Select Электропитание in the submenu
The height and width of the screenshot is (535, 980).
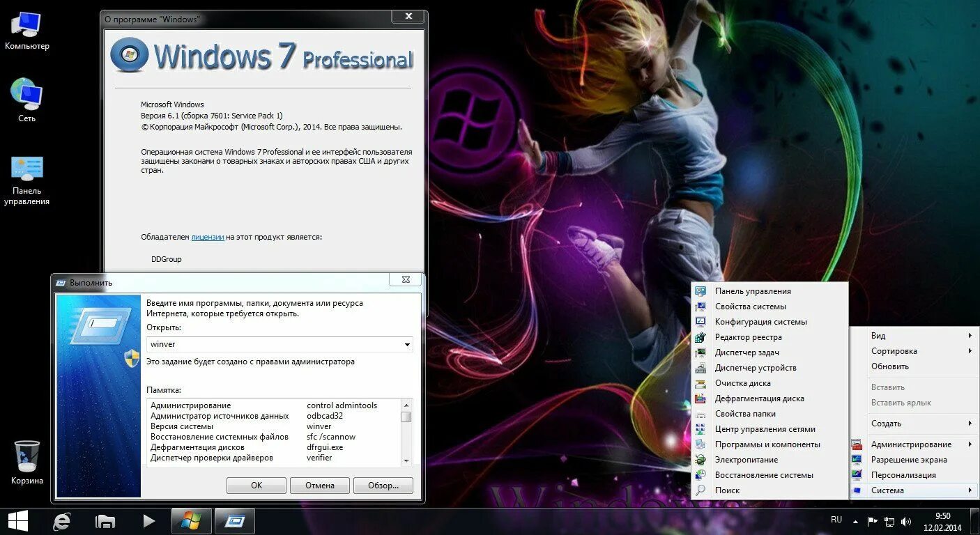(770, 460)
